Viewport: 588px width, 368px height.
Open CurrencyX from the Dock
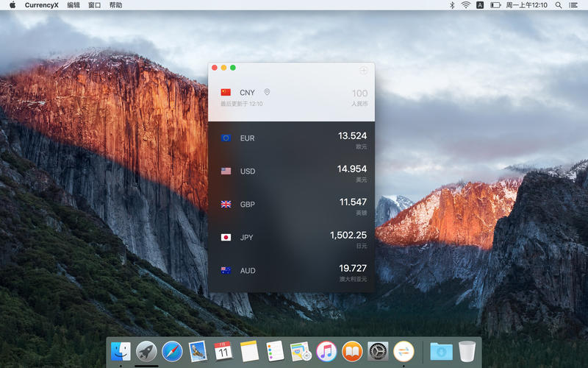(404, 351)
